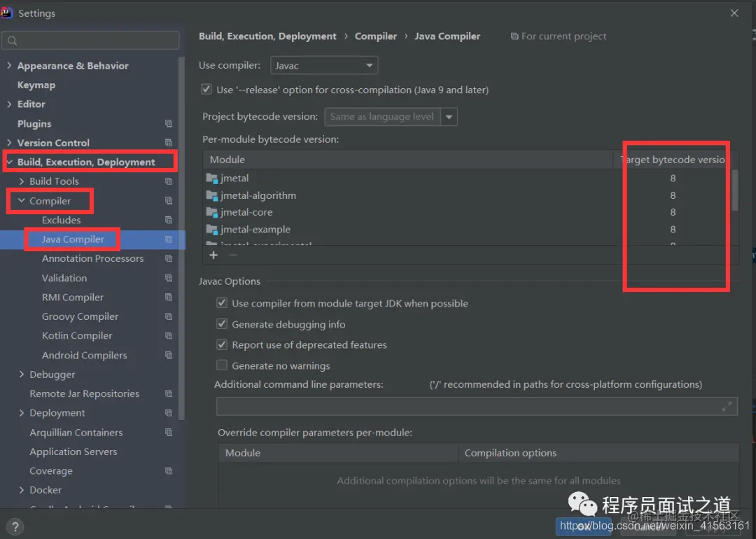Open Application Servers settings
This screenshot has height=539, width=756.
click(73, 451)
